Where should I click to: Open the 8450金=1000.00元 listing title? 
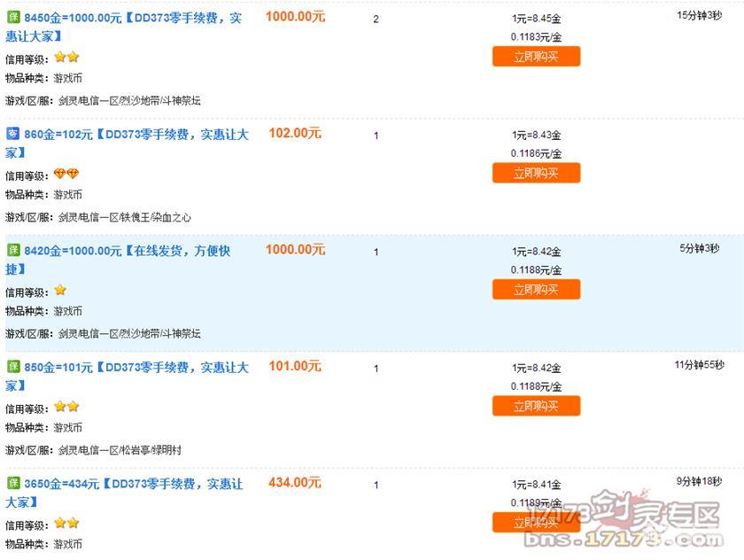[x=124, y=27]
